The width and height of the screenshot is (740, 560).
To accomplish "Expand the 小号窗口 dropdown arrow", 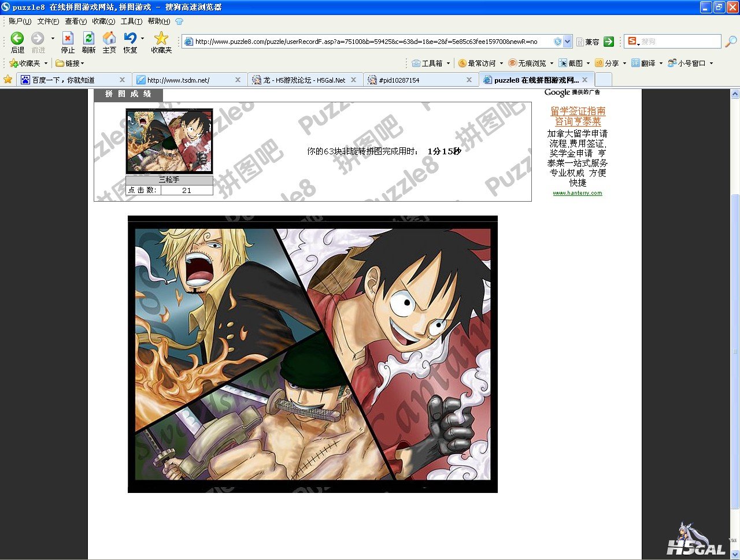I will (711, 64).
